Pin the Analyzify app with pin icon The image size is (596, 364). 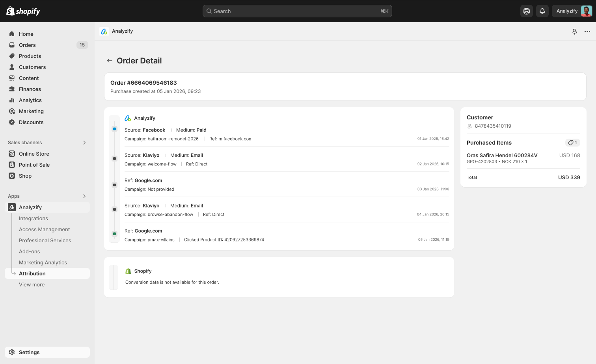(575, 32)
